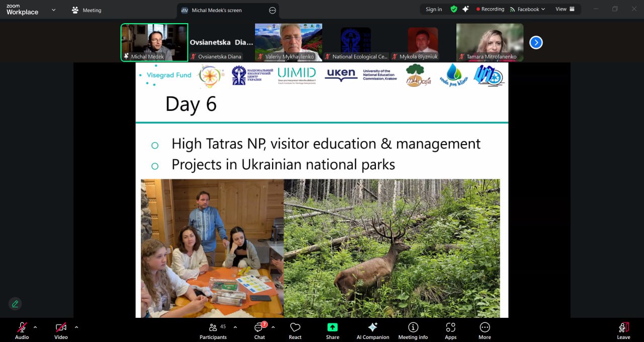644x342 pixels.
Task: Select Michal Medek's screen tab
Action: 216,10
